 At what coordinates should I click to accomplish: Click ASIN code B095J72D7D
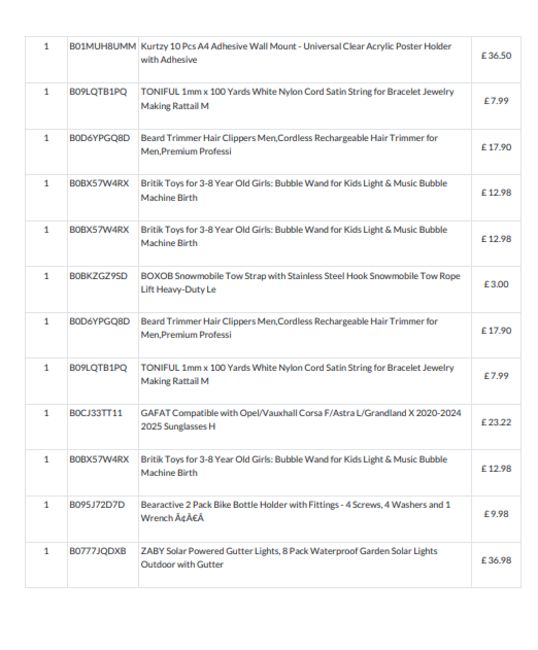coord(97,505)
